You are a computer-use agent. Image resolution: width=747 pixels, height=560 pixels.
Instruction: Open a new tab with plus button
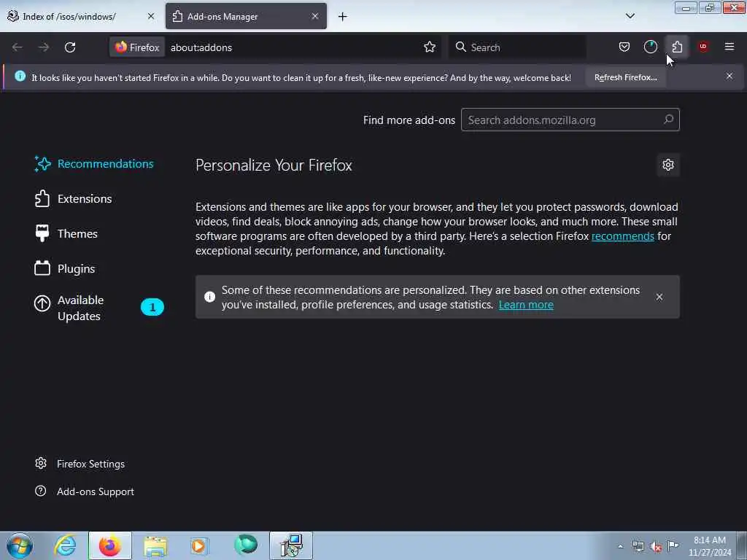click(343, 17)
